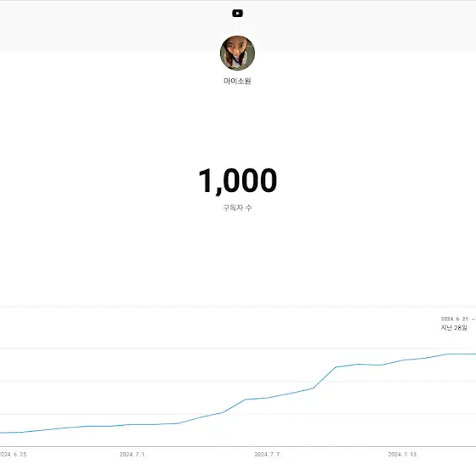Click the flat plateau at chart's right end
This screenshot has height=476, width=476.
[x=462, y=354]
